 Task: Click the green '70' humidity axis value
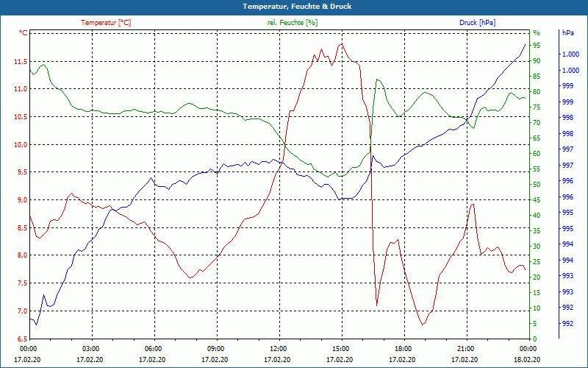tap(537, 123)
